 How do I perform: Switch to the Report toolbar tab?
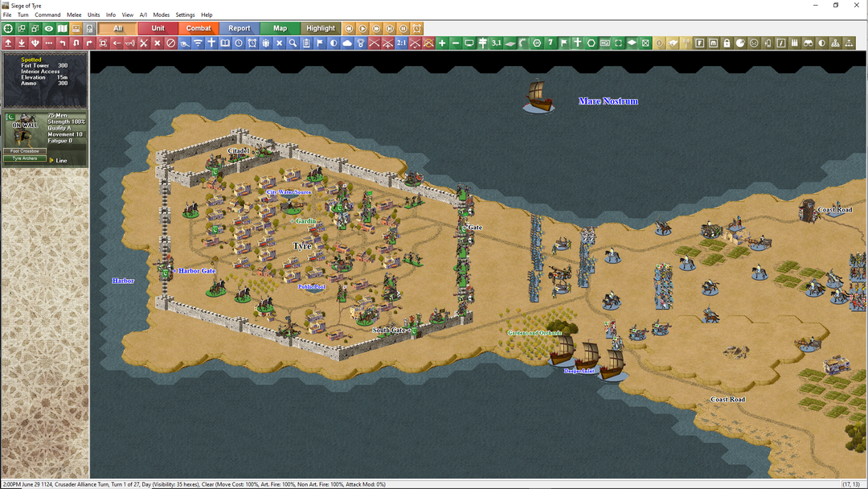pyautogui.click(x=240, y=28)
